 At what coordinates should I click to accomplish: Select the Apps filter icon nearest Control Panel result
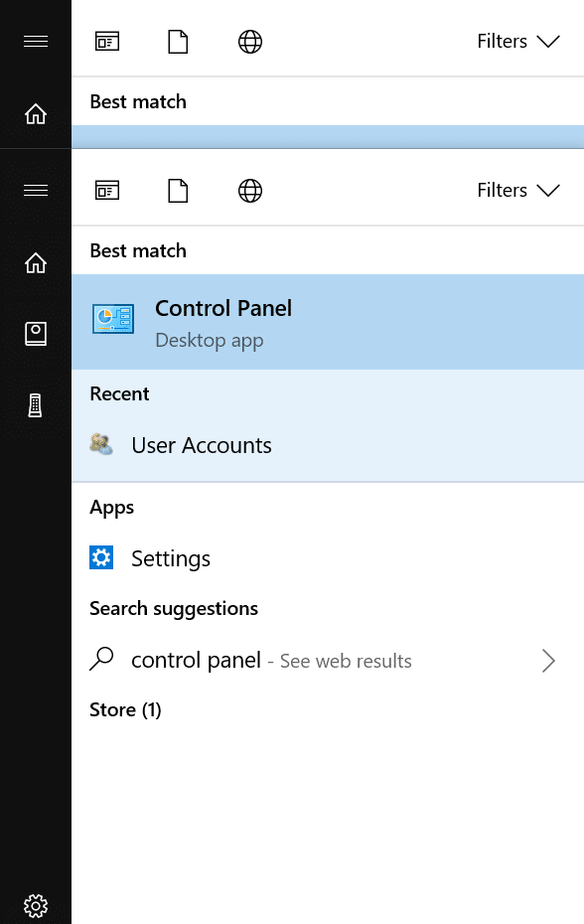click(x=107, y=191)
